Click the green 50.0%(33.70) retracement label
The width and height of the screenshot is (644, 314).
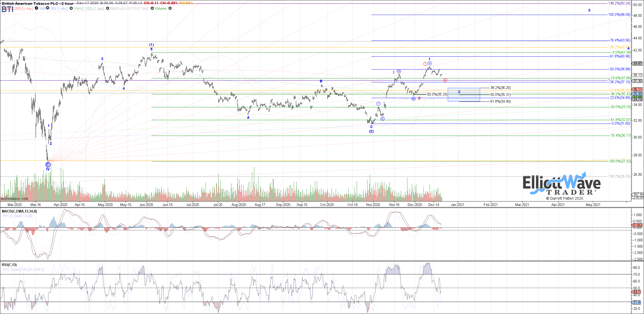(620, 107)
